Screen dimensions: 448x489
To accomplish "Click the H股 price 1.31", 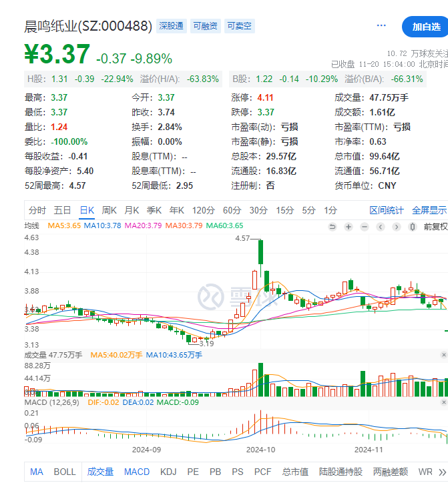I will (59, 79).
